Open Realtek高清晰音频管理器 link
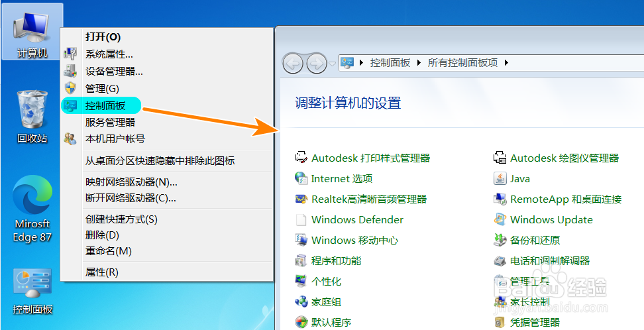The image size is (644, 330). pyautogui.click(x=369, y=199)
